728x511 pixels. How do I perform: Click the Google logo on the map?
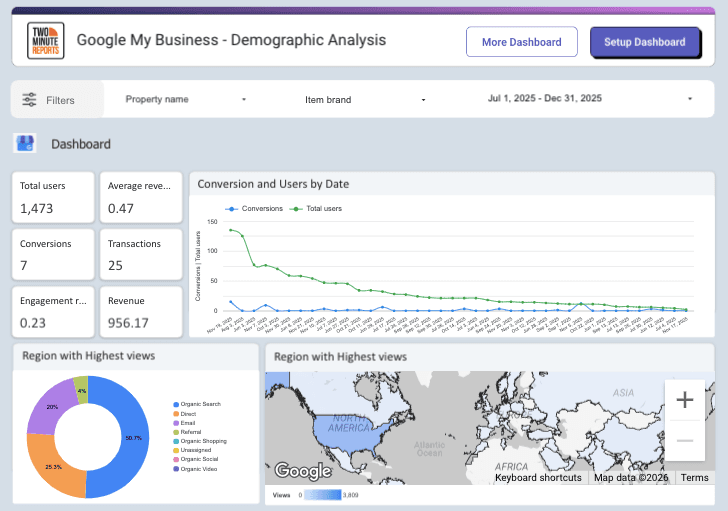coord(302,471)
